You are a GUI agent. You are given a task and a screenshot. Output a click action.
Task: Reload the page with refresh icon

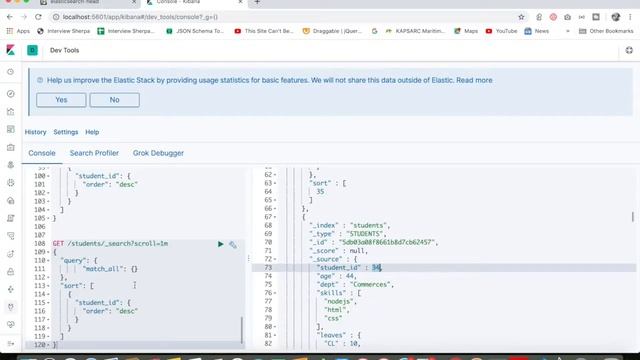[x=38, y=17]
